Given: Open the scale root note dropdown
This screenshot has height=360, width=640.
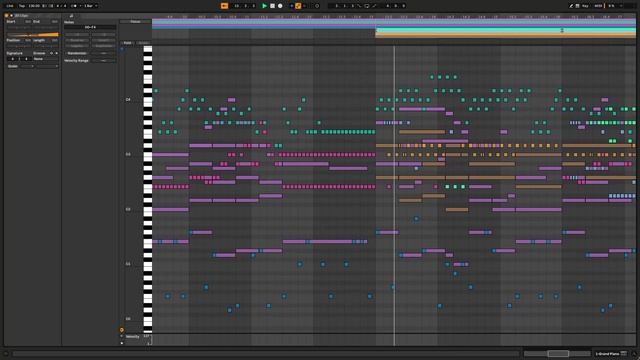Looking at the screenshot, I should [27, 66].
